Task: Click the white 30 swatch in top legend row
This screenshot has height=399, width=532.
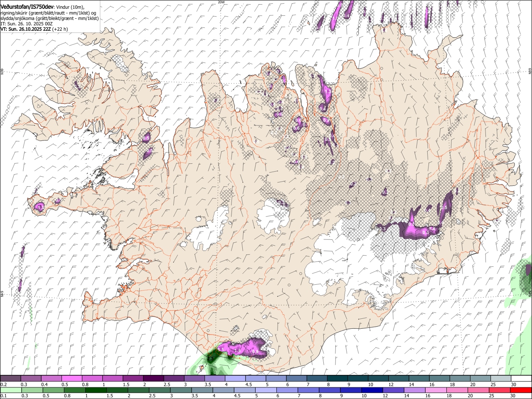Action: [x=521, y=379]
